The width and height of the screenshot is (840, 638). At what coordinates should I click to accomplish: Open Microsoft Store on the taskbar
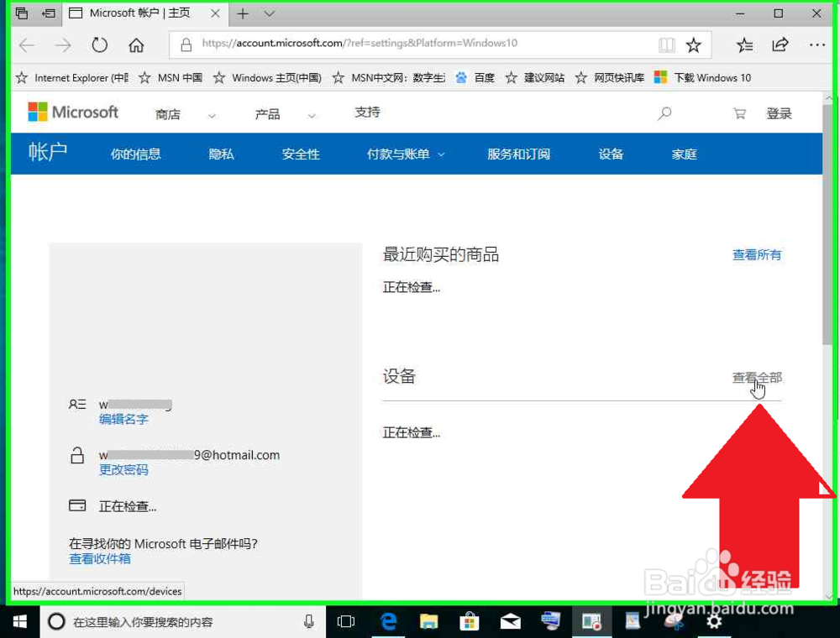[x=470, y=621]
